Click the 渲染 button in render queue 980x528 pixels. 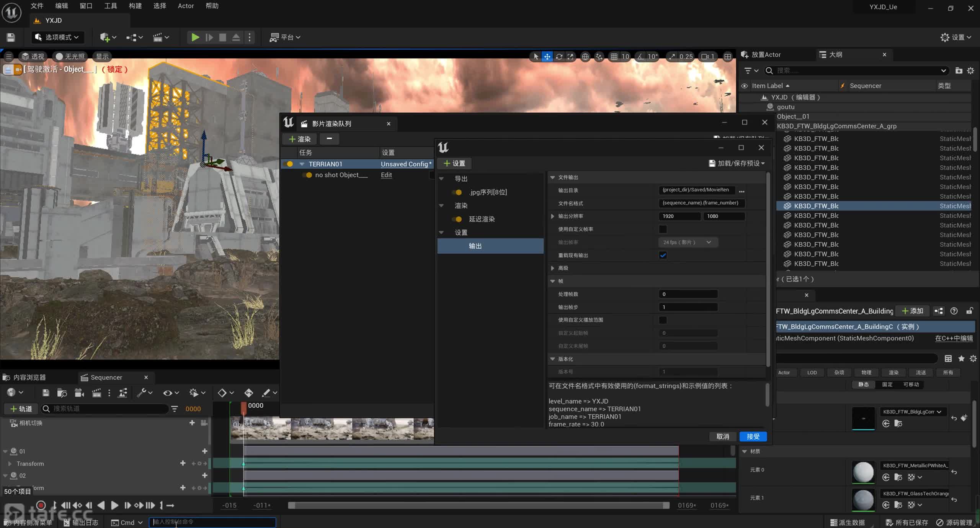point(300,139)
